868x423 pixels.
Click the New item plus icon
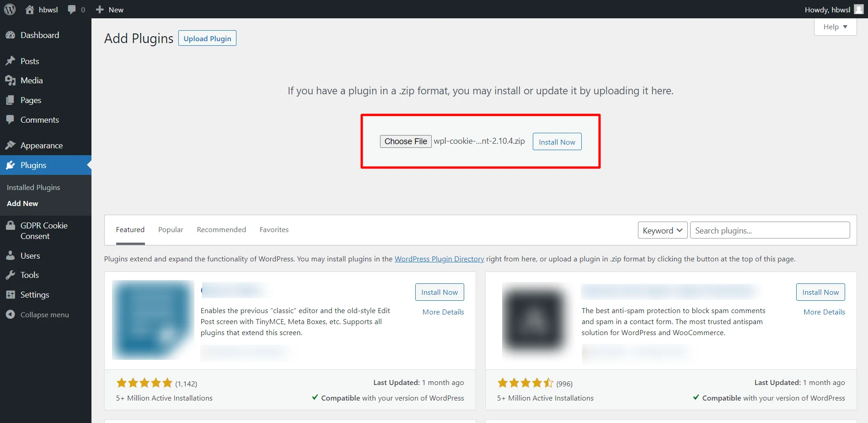(x=99, y=9)
